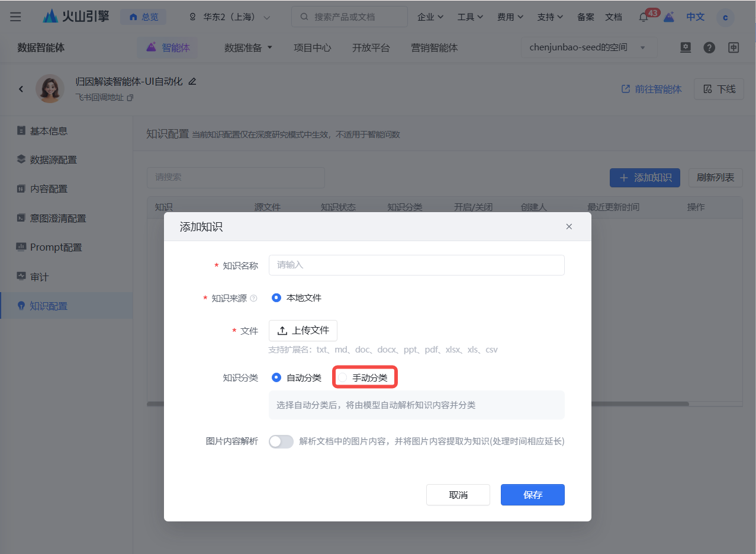Screen dimensions: 756x554
Task: Select the 智能体 tab
Action: (x=168, y=47)
